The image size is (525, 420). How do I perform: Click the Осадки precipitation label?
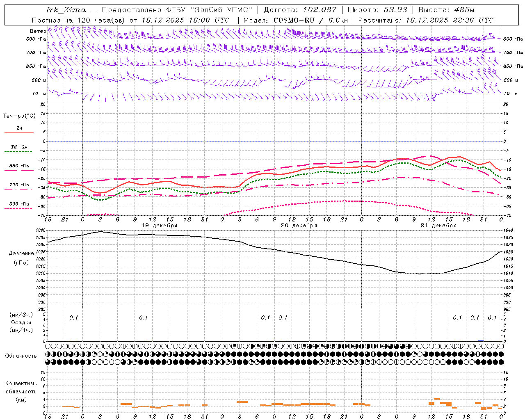21,322
